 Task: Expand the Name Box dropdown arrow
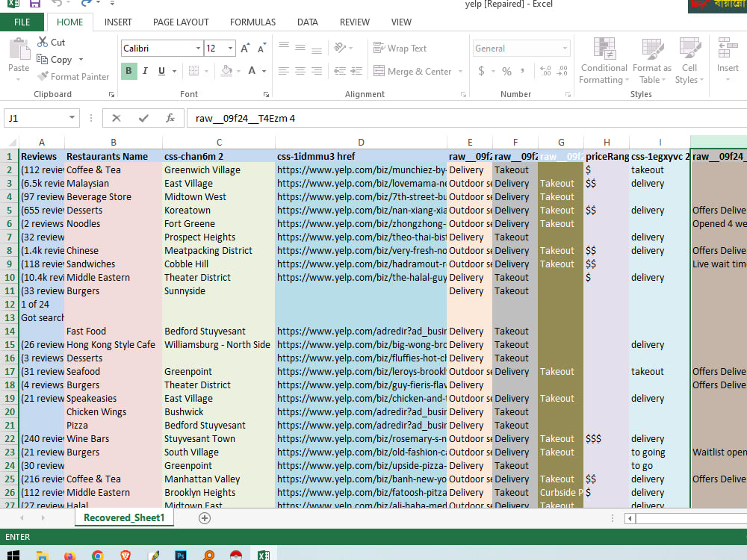pos(72,118)
